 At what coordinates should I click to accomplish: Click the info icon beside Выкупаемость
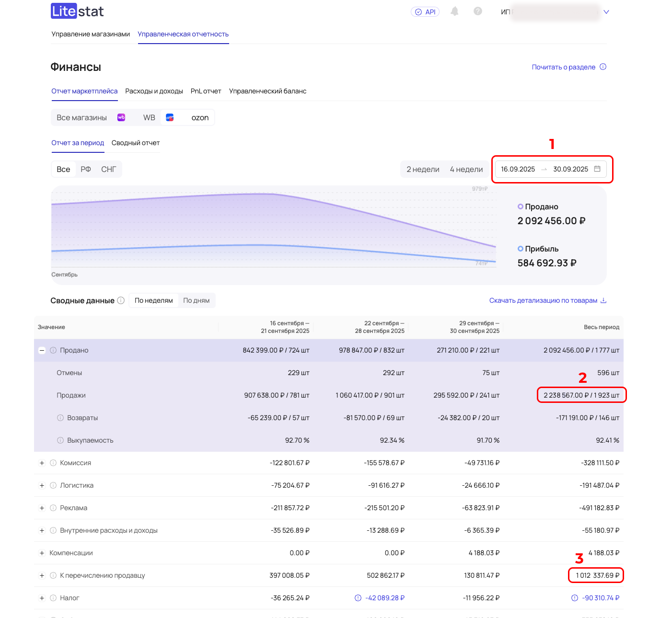pos(60,440)
